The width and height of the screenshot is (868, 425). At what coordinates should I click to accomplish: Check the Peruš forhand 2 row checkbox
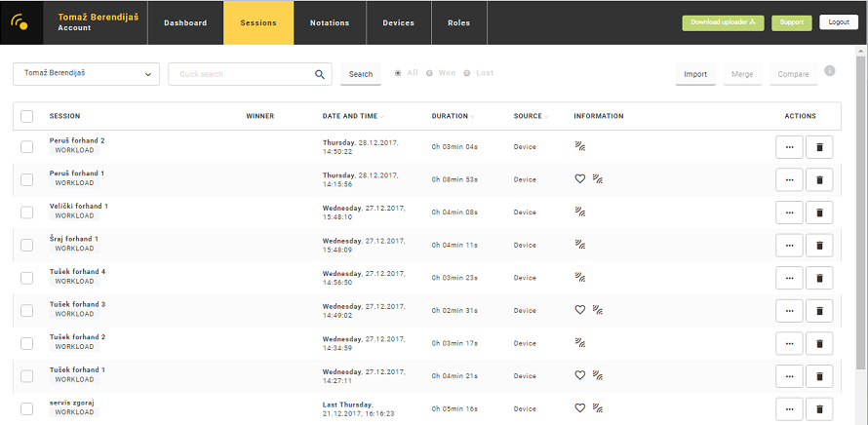click(x=26, y=146)
